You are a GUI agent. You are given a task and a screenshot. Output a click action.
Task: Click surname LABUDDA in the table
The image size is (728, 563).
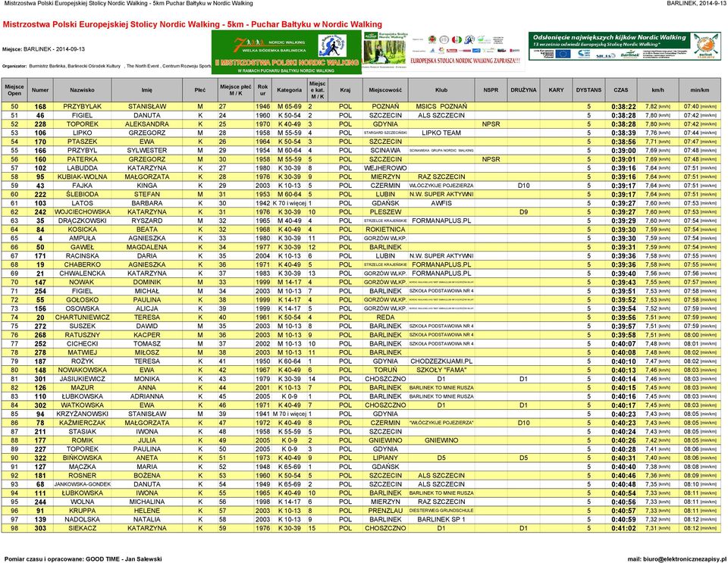pos(82,168)
